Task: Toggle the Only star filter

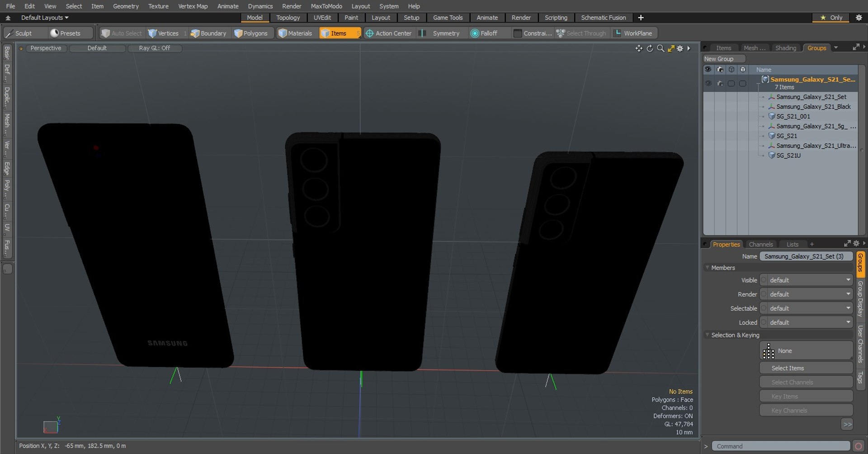Action: (x=832, y=18)
